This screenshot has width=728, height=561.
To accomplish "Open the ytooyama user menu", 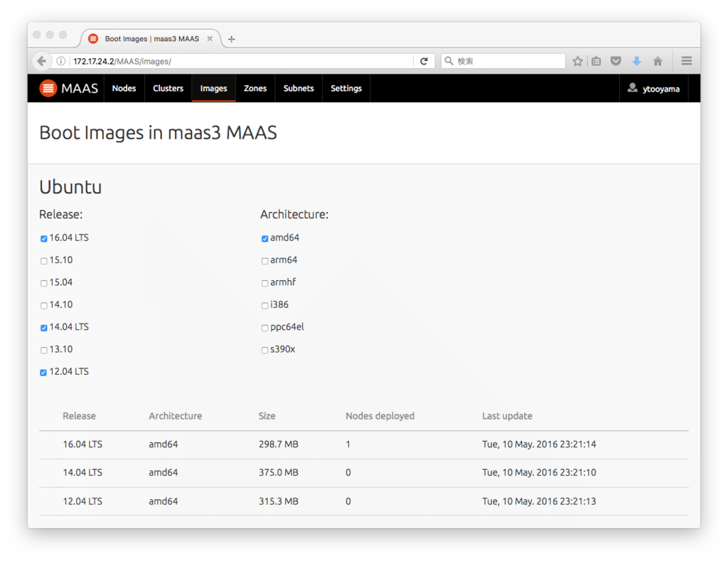I will 654,88.
